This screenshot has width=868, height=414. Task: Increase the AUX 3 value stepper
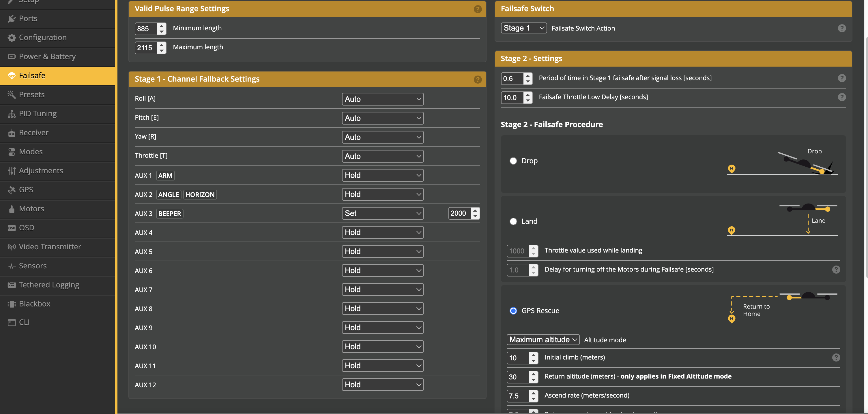(475, 211)
